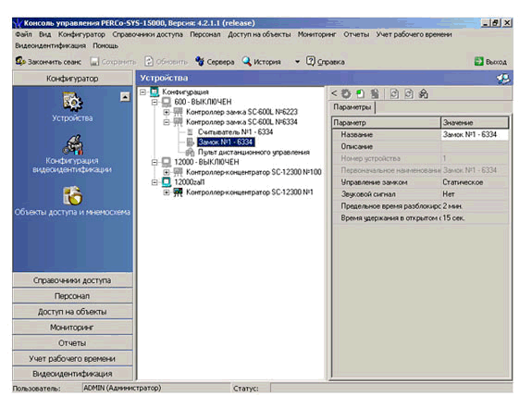
Task: Click the Управление замком value Статическое
Action: click(x=475, y=182)
